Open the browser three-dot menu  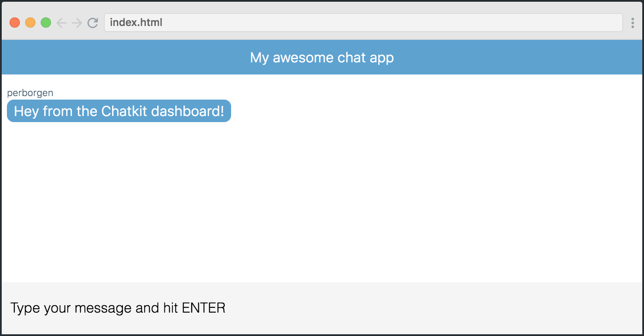pyautogui.click(x=633, y=23)
